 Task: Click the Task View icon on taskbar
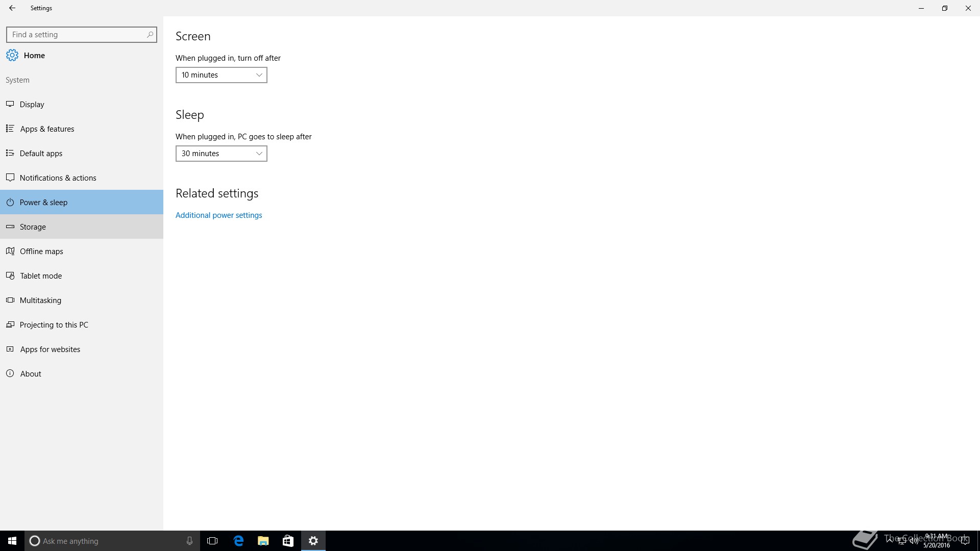(x=212, y=541)
